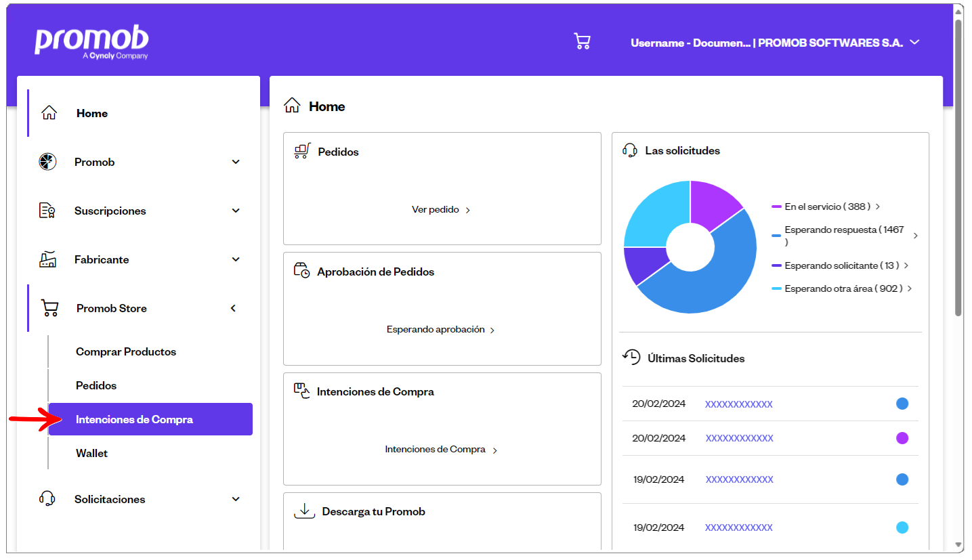Image resolution: width=972 pixels, height=560 pixels.
Task: Click the Promob sidebar icon
Action: [47, 162]
